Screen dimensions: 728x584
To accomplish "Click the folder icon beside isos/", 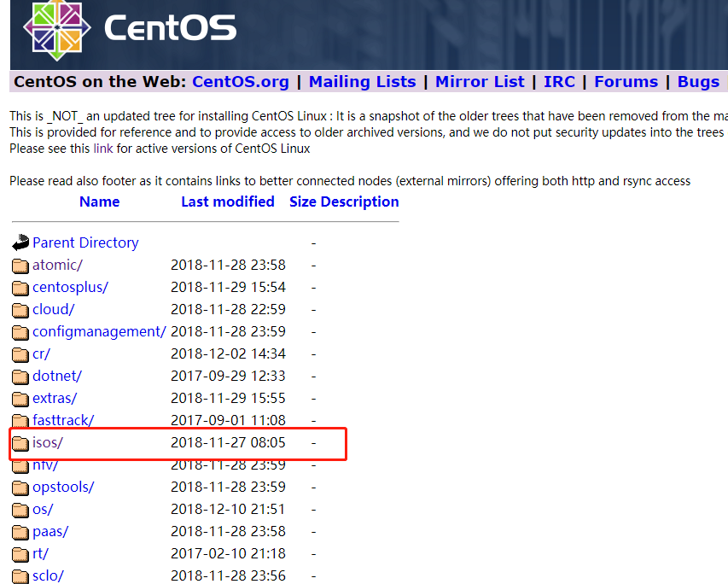I will pyautogui.click(x=20, y=444).
